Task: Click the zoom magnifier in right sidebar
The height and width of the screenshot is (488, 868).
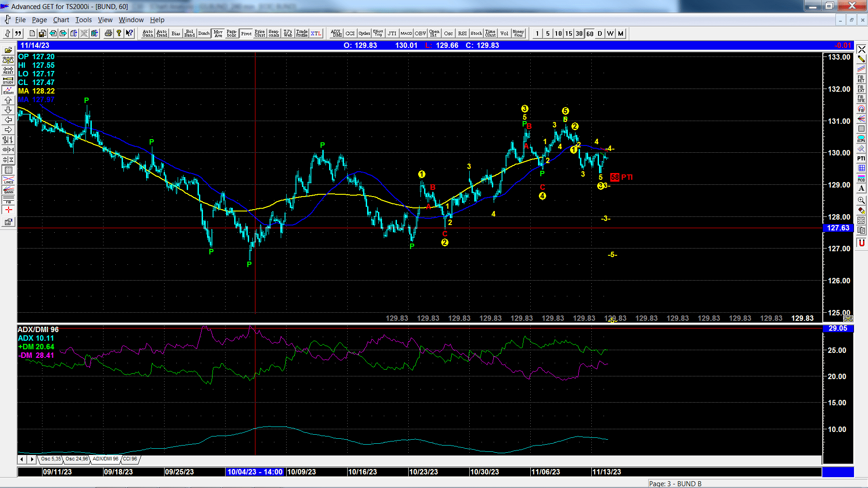Action: (861, 200)
